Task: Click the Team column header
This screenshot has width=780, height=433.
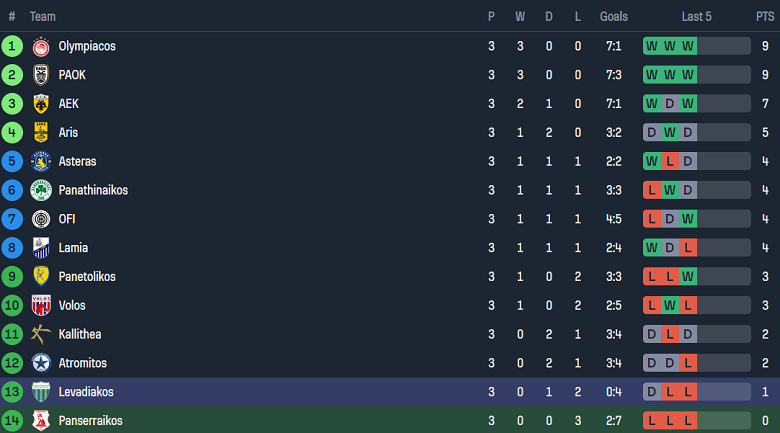Action: tap(43, 17)
